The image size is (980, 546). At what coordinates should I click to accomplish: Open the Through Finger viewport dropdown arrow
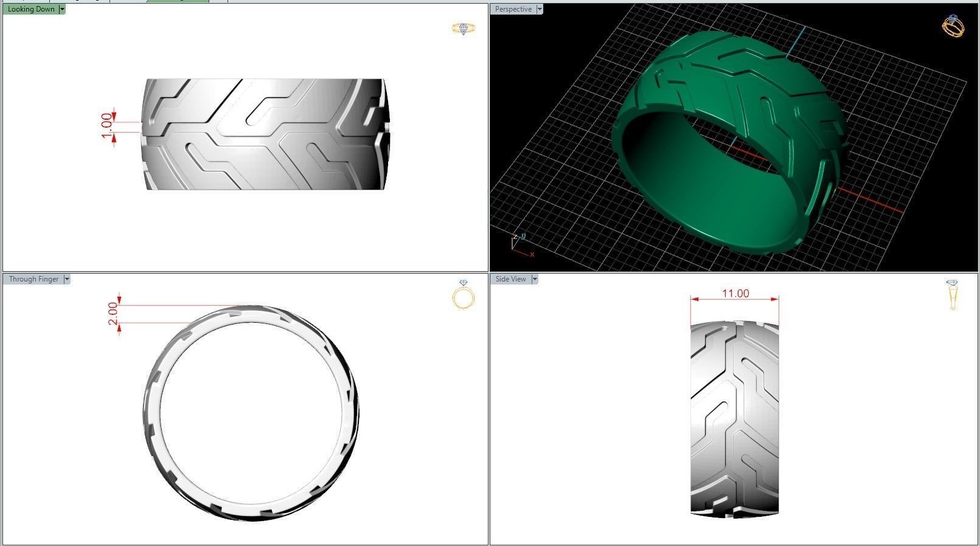pos(67,279)
